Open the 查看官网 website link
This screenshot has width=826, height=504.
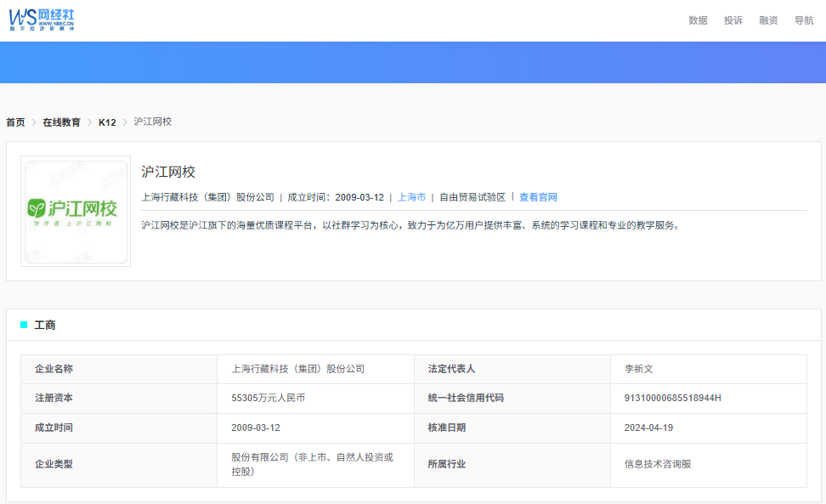coord(538,197)
